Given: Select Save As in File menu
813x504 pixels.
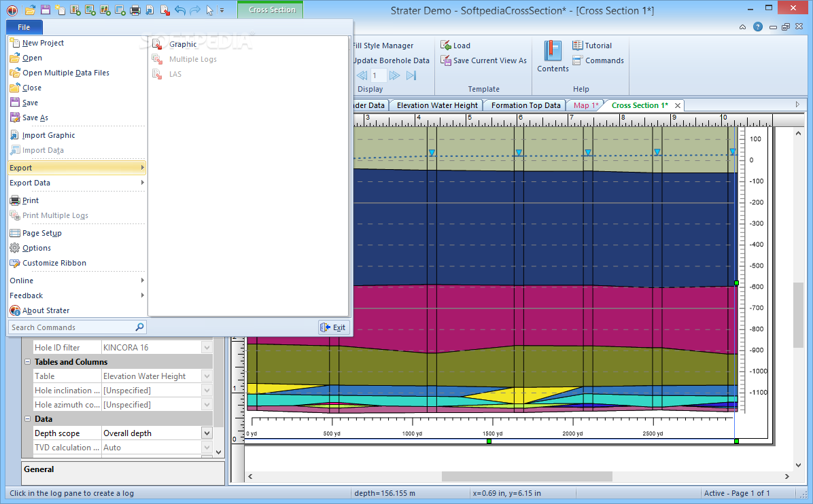Looking at the screenshot, I should [77, 118].
